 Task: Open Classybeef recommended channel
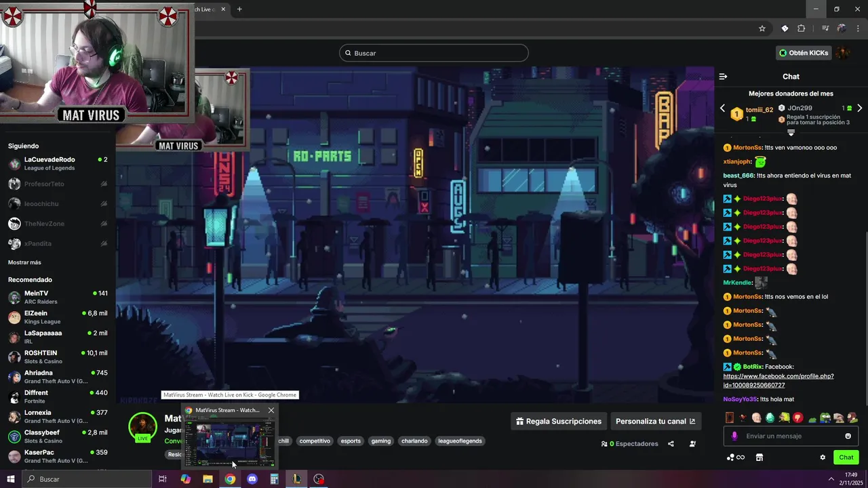point(58,436)
